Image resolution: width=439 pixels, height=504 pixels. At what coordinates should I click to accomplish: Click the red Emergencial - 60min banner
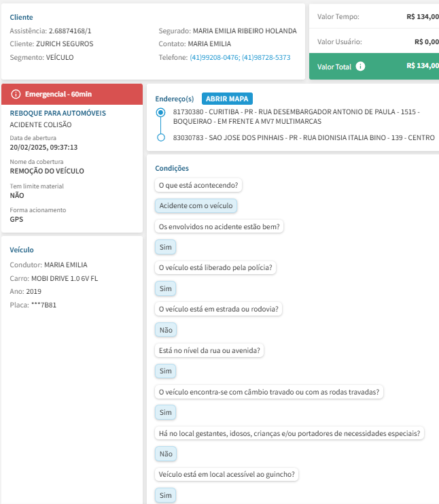point(72,93)
